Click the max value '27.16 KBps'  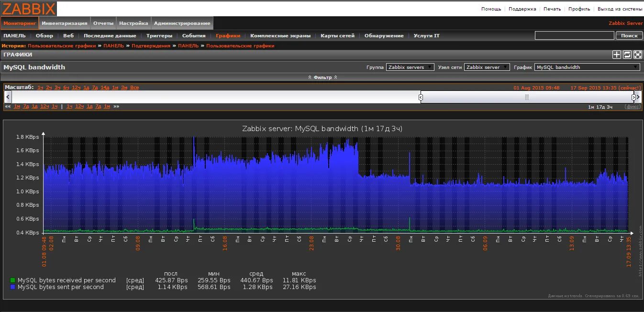[299, 287]
